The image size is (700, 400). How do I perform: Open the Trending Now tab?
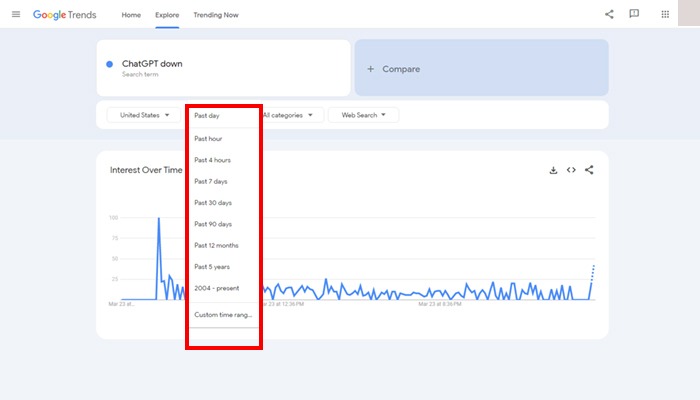[x=216, y=15]
